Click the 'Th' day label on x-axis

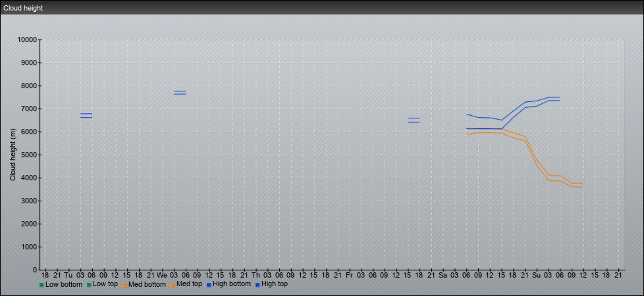(x=256, y=275)
